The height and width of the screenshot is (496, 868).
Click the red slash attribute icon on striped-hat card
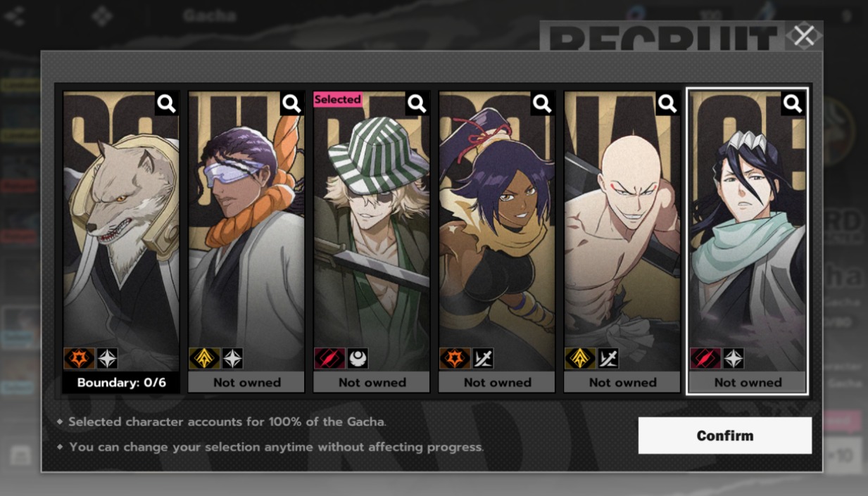tap(329, 359)
